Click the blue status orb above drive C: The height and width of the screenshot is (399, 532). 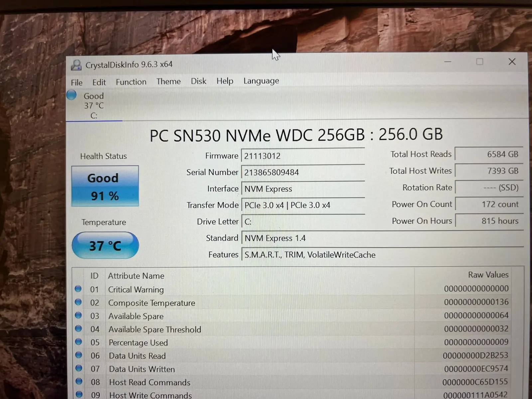tap(71, 95)
